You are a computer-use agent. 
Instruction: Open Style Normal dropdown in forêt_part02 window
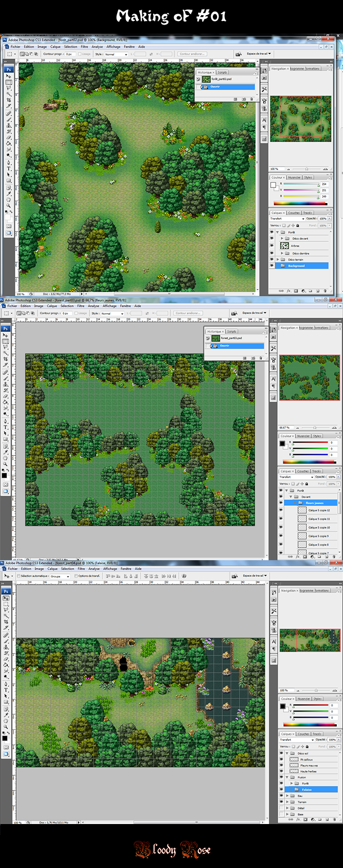click(x=116, y=54)
